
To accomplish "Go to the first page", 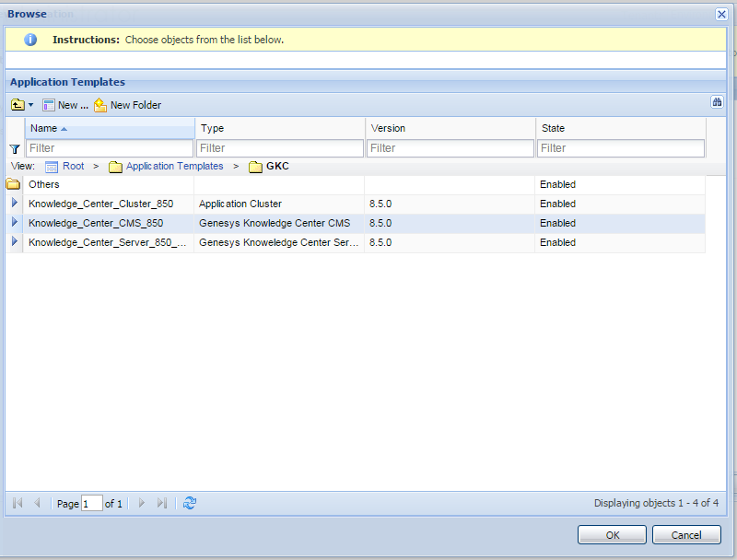I will (18, 503).
